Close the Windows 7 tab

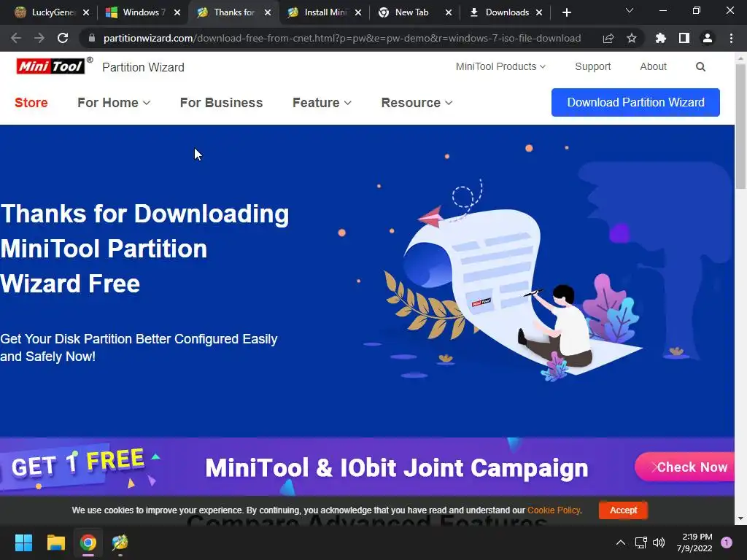tap(177, 12)
